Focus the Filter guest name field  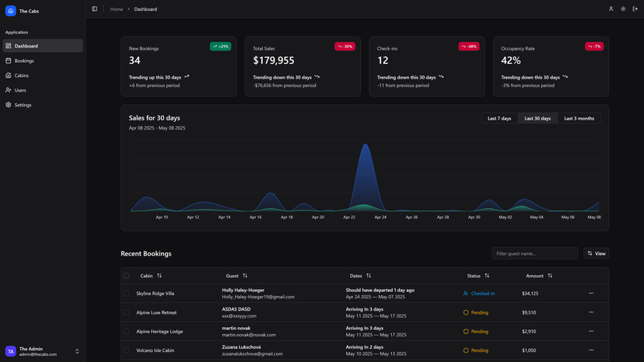click(534, 253)
